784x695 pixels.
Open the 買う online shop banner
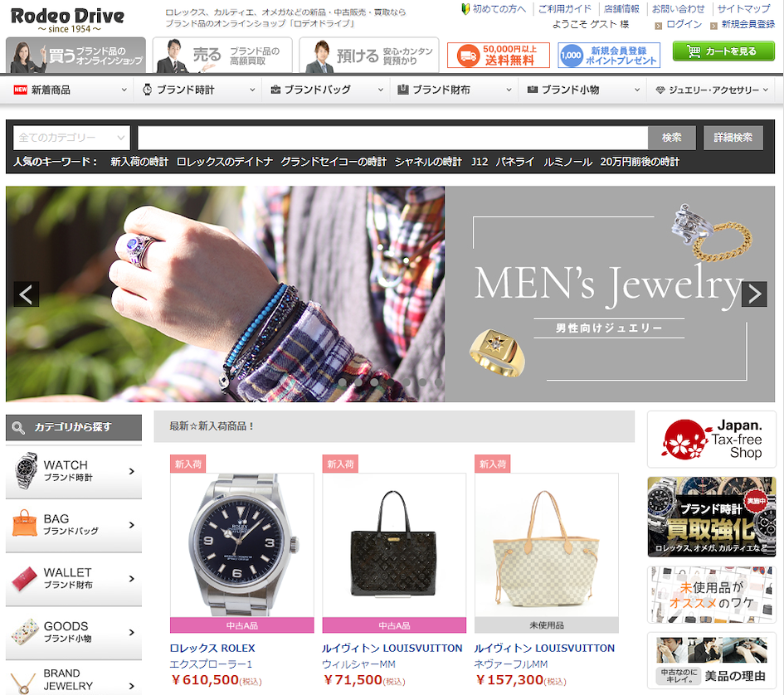(76, 56)
